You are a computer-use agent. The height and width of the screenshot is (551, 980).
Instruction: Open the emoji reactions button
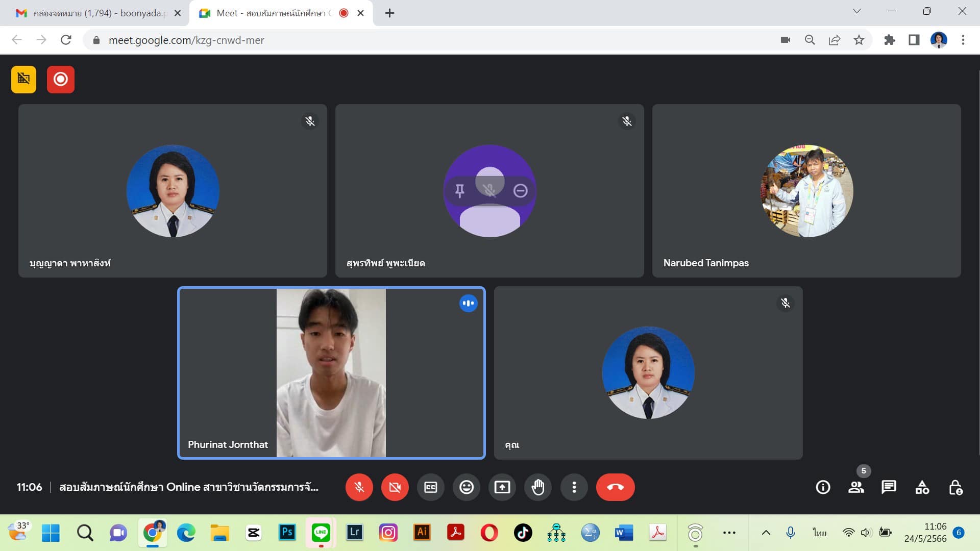click(x=466, y=487)
